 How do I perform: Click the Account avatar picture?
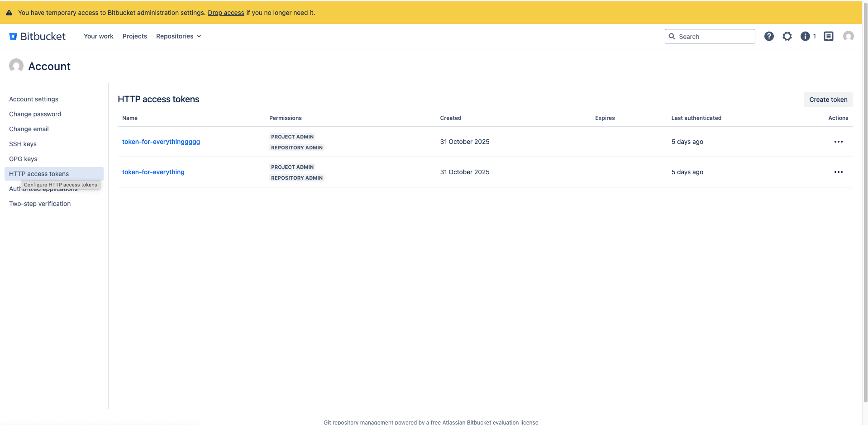(16, 66)
